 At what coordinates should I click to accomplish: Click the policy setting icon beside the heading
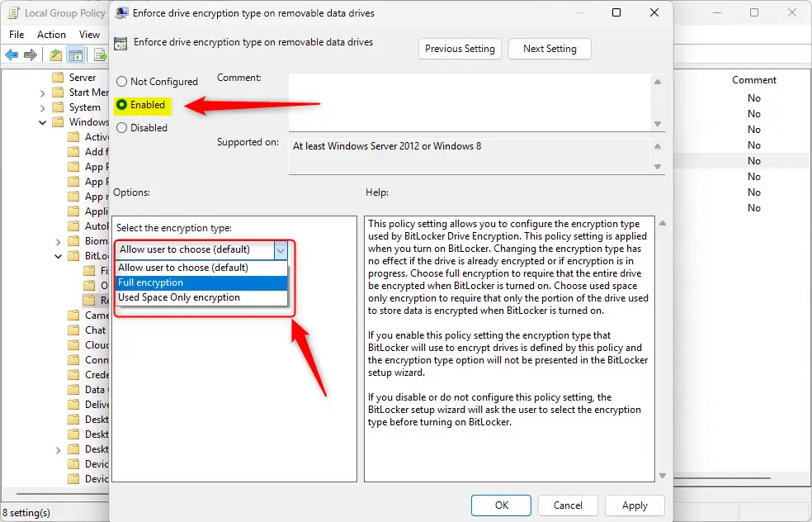tap(120, 44)
